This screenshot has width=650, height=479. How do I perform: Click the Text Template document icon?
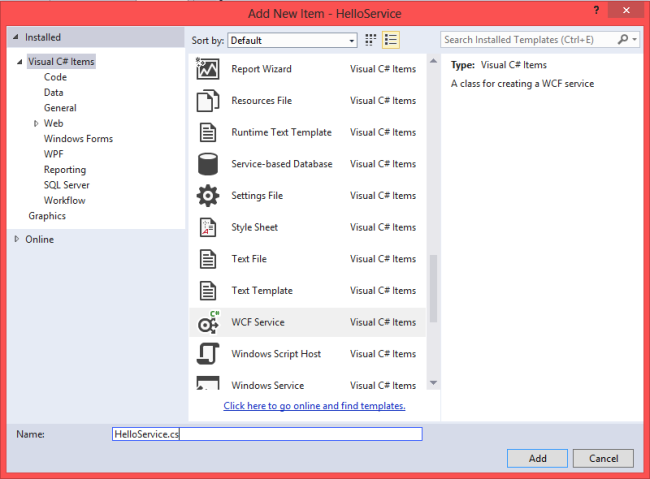[x=207, y=290]
